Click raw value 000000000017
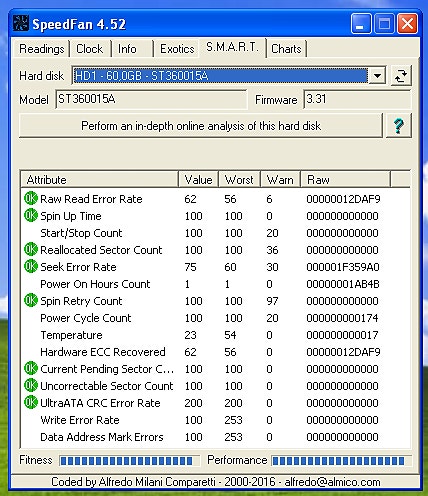This screenshot has width=428, height=496. coord(342,335)
